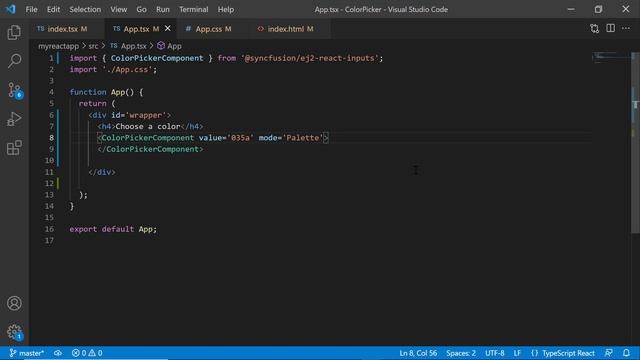Open the Extensions view
The image size is (640, 360).
(14, 148)
